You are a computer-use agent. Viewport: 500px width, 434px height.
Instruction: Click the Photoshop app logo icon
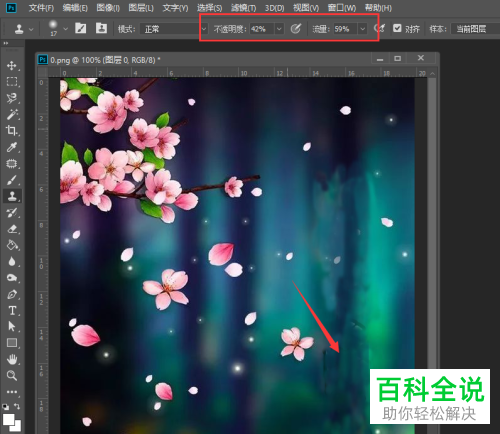12,7
